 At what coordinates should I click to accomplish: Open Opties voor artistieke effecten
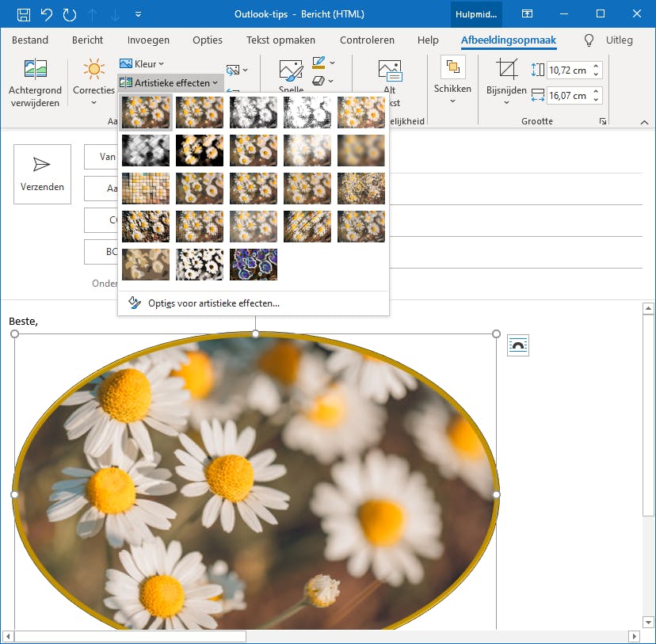213,303
